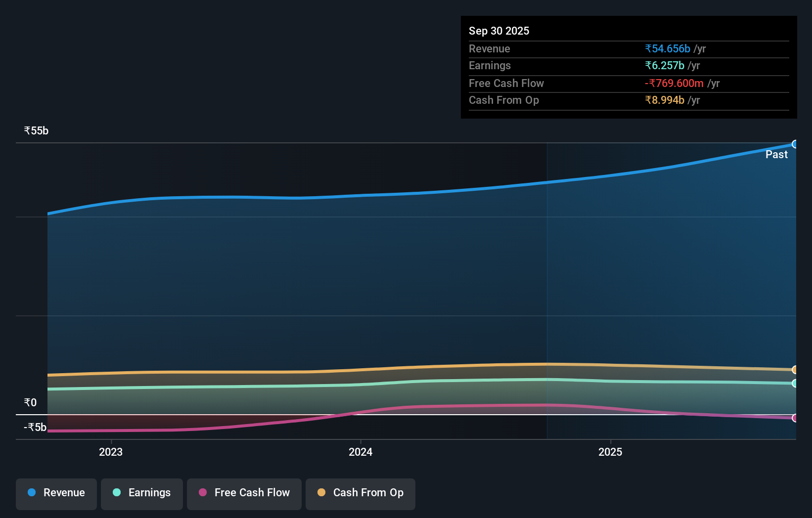Click the teal Earnings legend dot
The width and height of the screenshot is (812, 518).
(117, 493)
